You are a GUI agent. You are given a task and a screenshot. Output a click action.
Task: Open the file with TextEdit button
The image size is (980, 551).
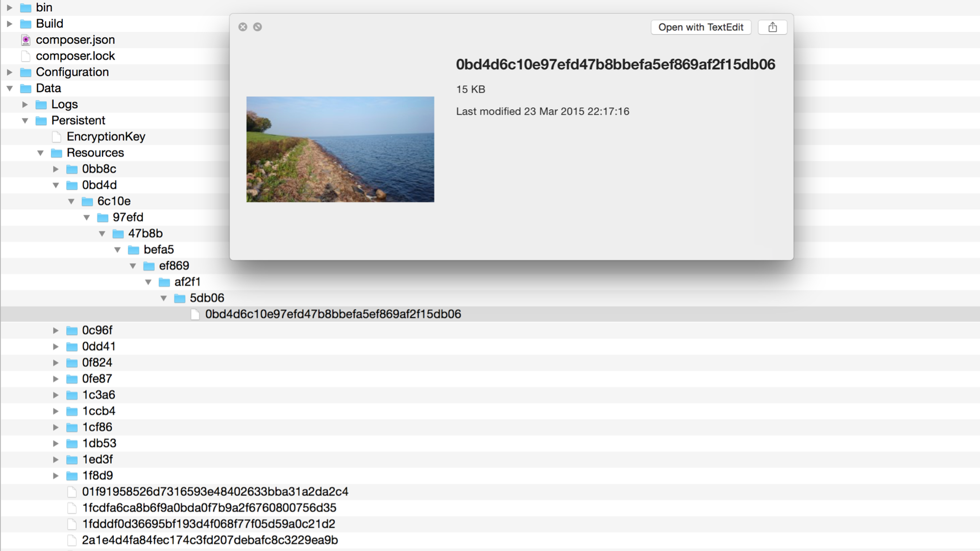click(x=701, y=27)
